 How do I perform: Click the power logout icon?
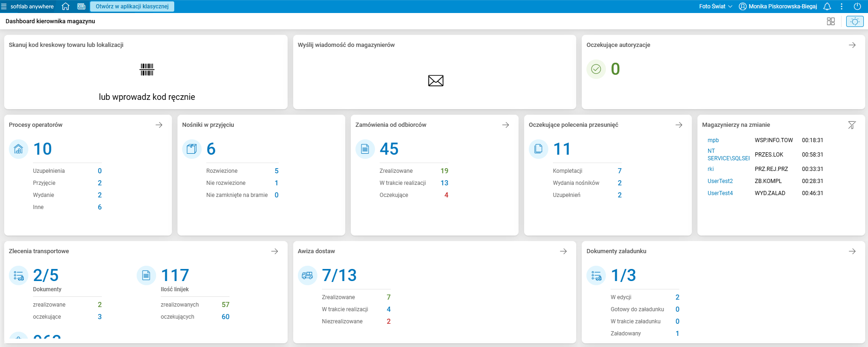(x=857, y=7)
